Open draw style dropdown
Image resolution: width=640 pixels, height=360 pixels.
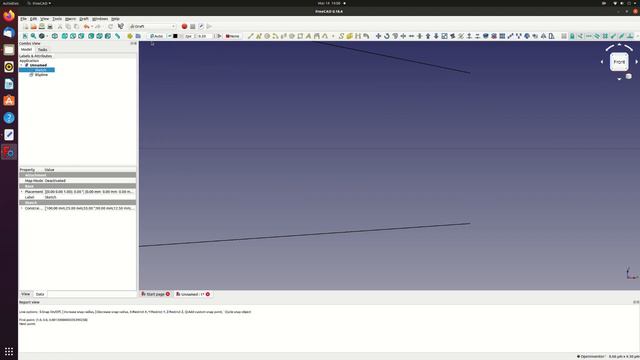pyautogui.click(x=46, y=36)
